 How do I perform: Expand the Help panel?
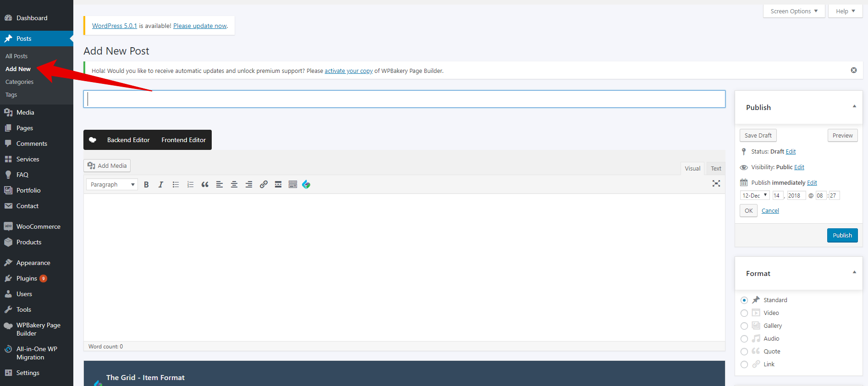845,11
